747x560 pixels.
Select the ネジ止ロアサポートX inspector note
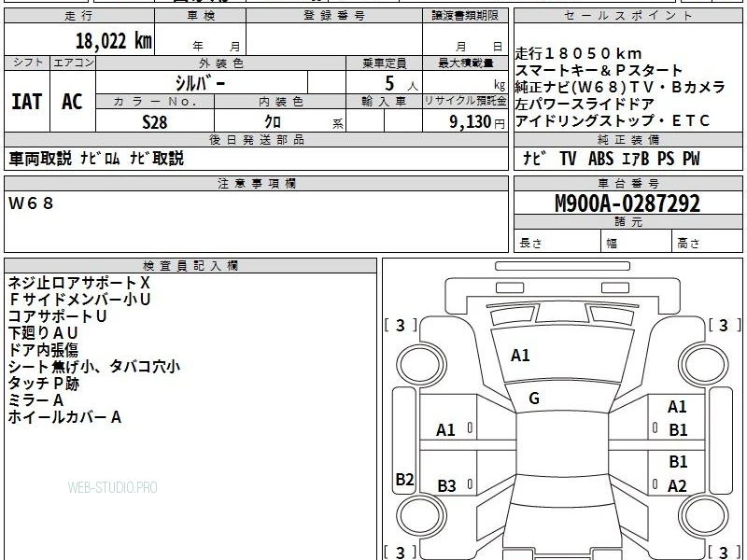click(79, 283)
